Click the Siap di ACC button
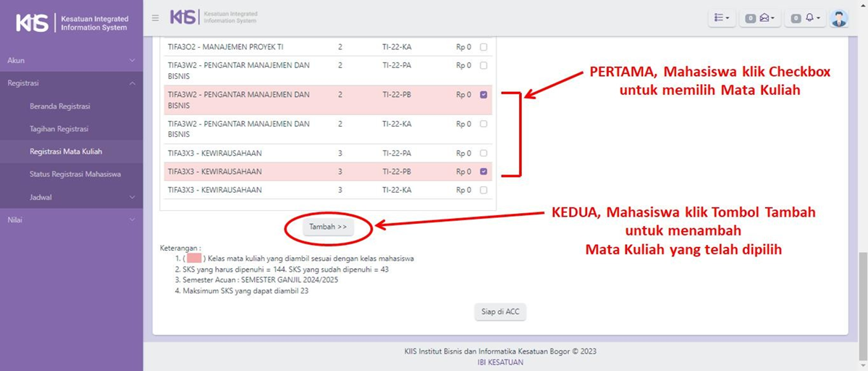 pos(500,312)
